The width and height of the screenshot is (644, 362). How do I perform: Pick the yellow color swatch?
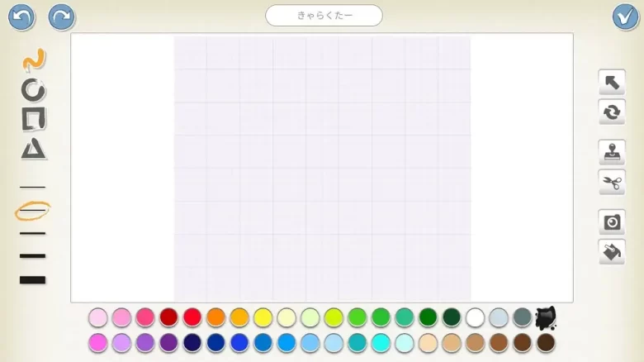coord(263,317)
